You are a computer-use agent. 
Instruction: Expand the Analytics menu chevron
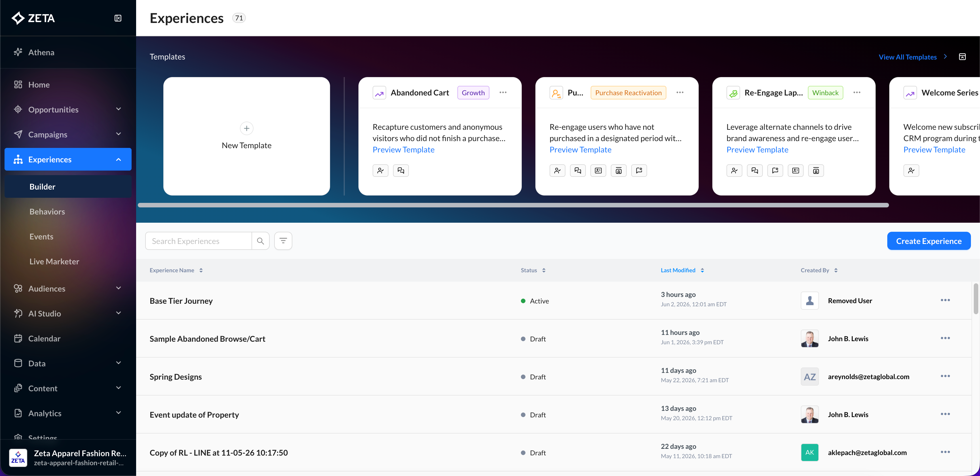coord(119,413)
